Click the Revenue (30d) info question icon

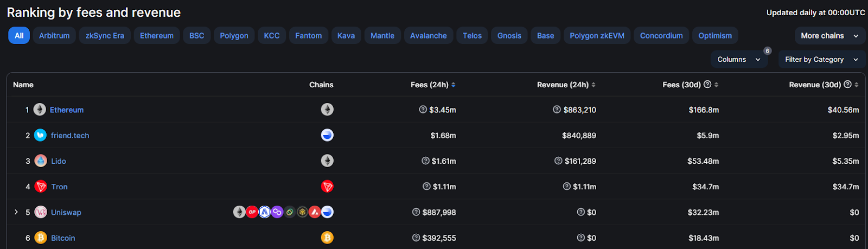pyautogui.click(x=847, y=85)
